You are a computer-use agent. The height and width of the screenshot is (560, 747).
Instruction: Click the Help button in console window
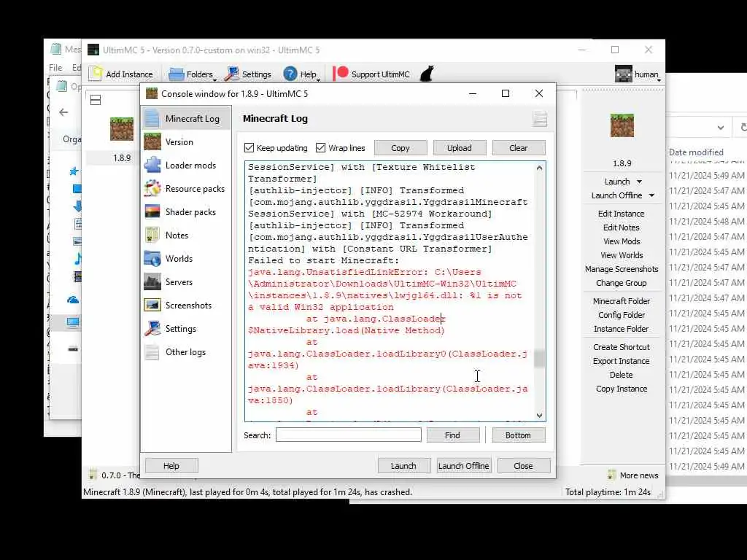point(171,466)
